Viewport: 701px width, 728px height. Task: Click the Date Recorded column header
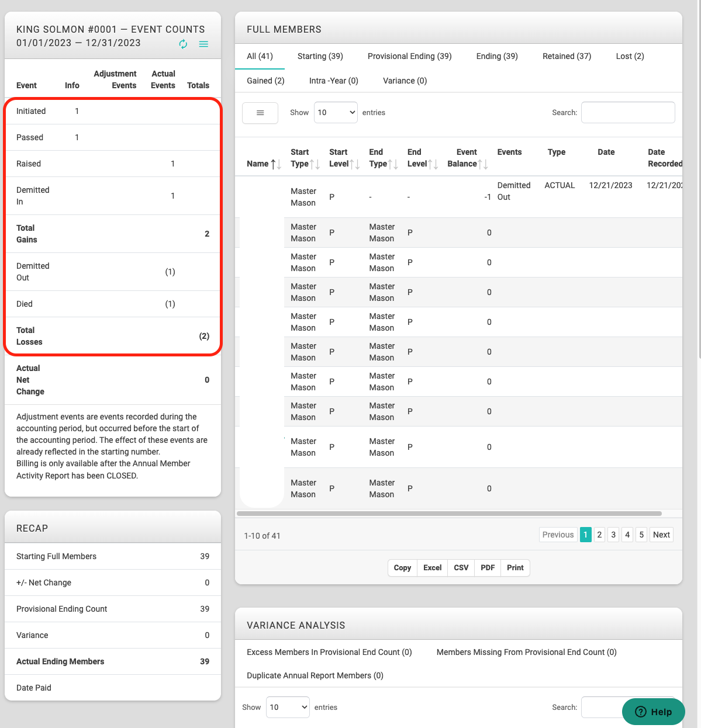coord(665,158)
